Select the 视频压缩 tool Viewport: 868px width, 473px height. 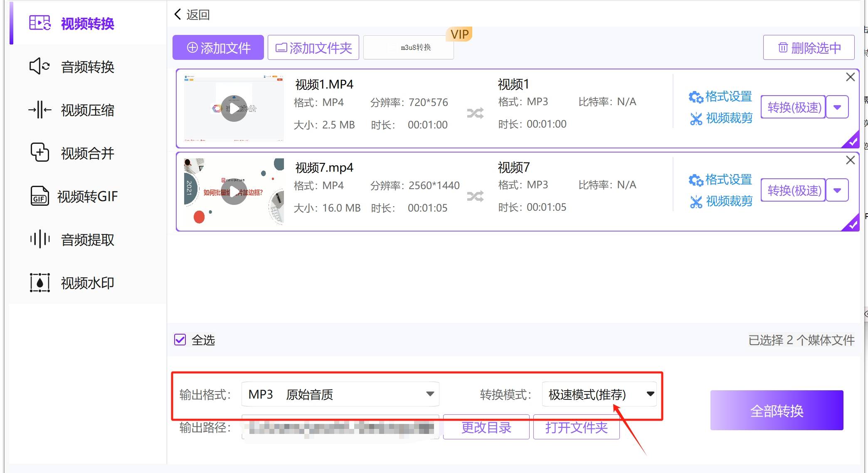pos(86,110)
